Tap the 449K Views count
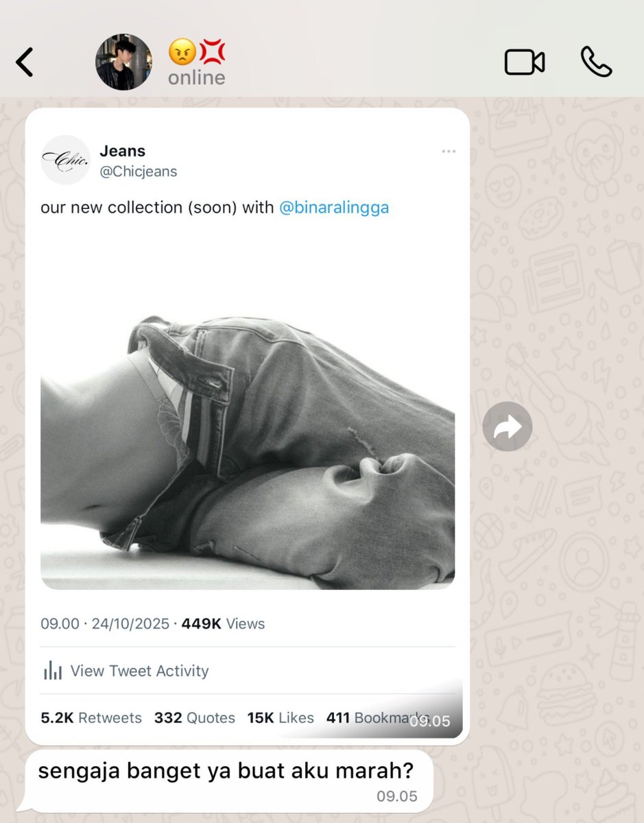Image resolution: width=644 pixels, height=823 pixels. pyautogui.click(x=223, y=623)
